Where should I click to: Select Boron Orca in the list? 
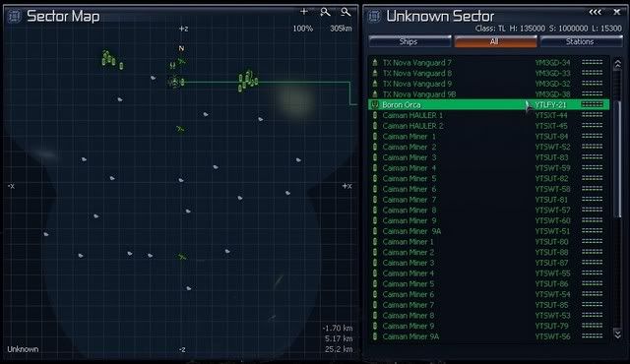pyautogui.click(x=488, y=104)
